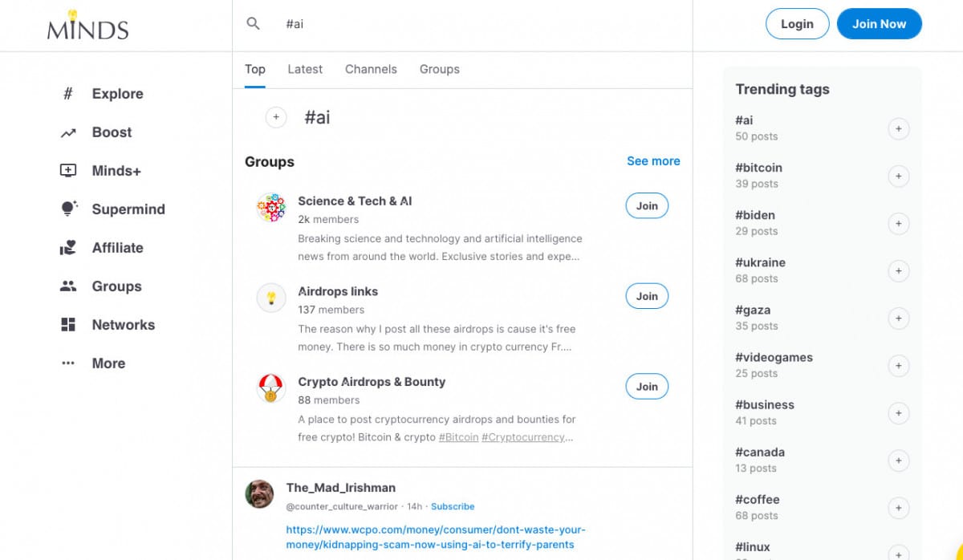963x560 pixels.
Task: Add trending tag #canada via plus icon
Action: (x=899, y=461)
